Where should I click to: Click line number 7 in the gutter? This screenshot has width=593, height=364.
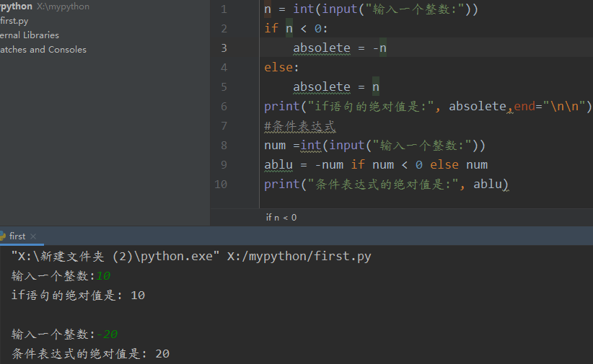pos(224,126)
